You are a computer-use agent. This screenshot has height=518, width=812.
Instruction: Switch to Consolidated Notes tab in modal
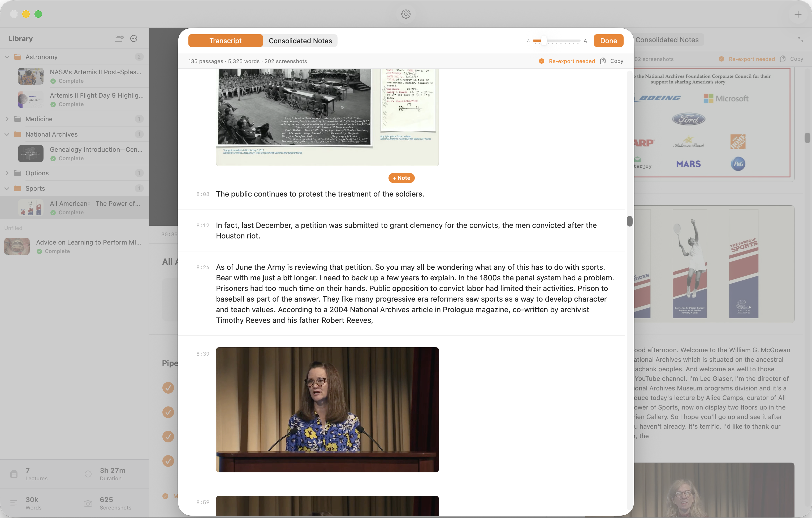point(300,41)
